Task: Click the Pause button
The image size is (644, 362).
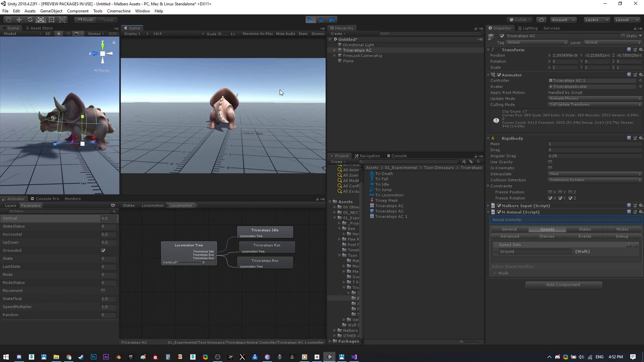Action: point(321,20)
